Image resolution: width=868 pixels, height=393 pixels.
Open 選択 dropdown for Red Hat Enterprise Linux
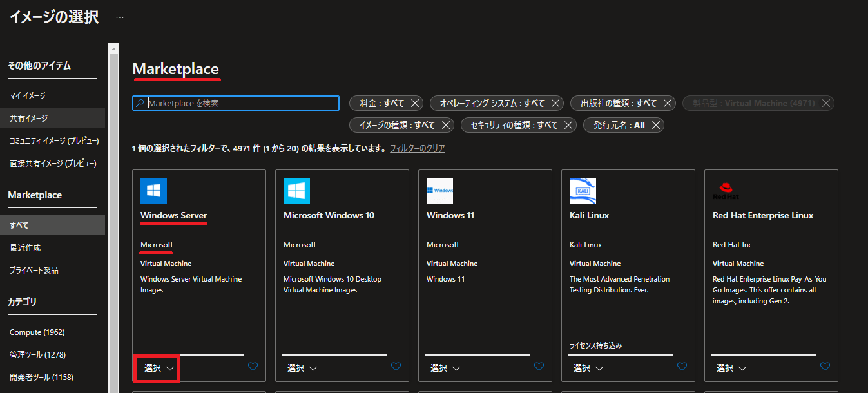731,368
